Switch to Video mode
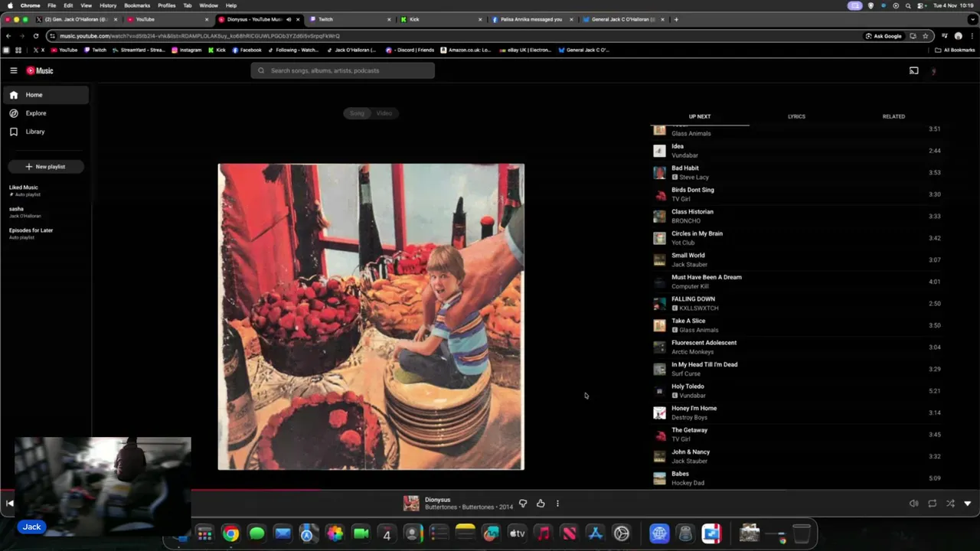The width and height of the screenshot is (980, 551). (x=384, y=113)
